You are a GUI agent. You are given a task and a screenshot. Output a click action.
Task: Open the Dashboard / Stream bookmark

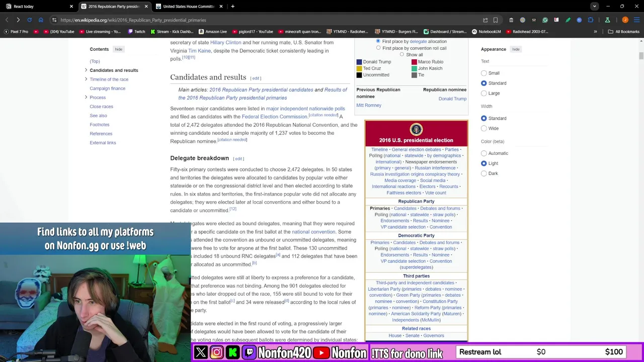click(445, 32)
